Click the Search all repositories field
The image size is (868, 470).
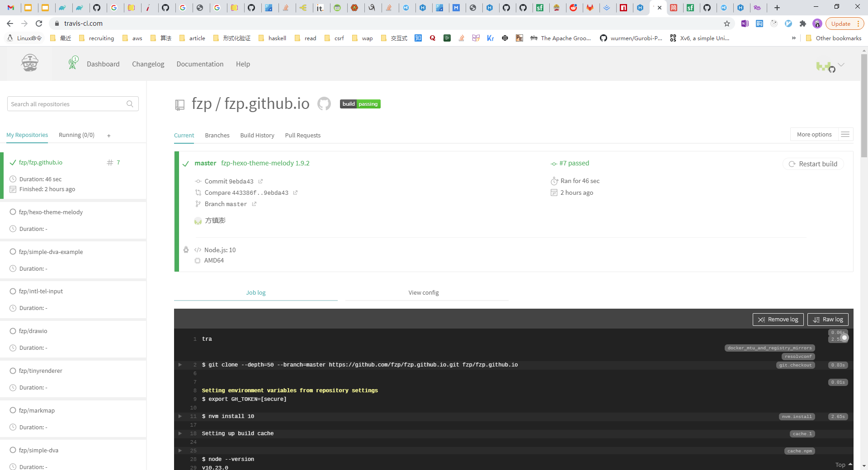click(x=68, y=104)
